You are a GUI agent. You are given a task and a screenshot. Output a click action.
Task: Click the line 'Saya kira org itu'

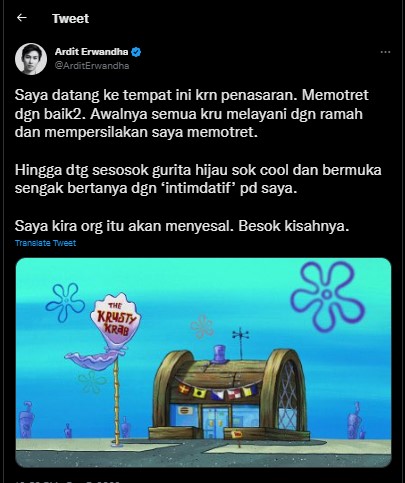(182, 226)
